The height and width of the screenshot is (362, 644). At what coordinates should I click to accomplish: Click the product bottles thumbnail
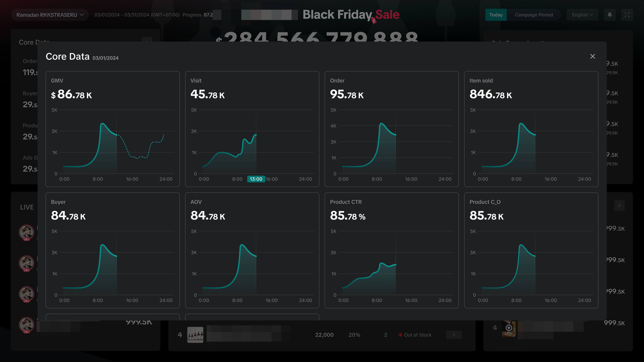click(195, 335)
